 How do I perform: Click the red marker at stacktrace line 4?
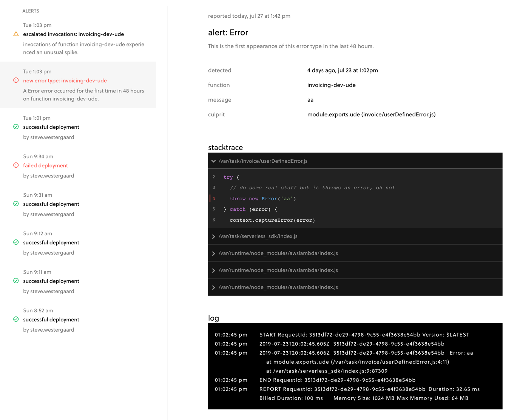211,198
